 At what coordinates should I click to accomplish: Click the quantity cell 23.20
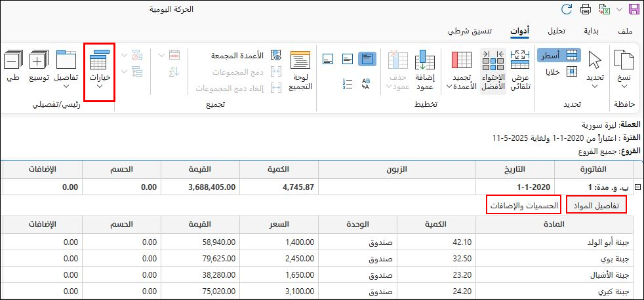(436, 275)
